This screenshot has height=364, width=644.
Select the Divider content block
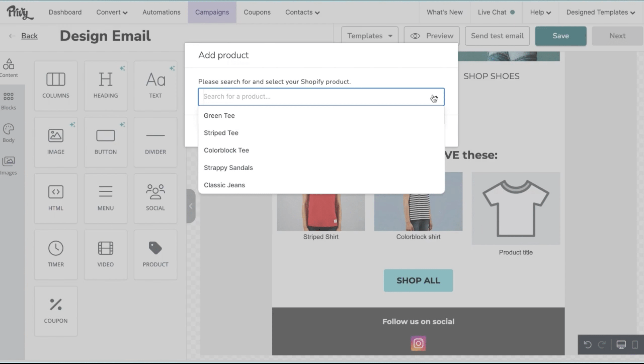pos(155,142)
